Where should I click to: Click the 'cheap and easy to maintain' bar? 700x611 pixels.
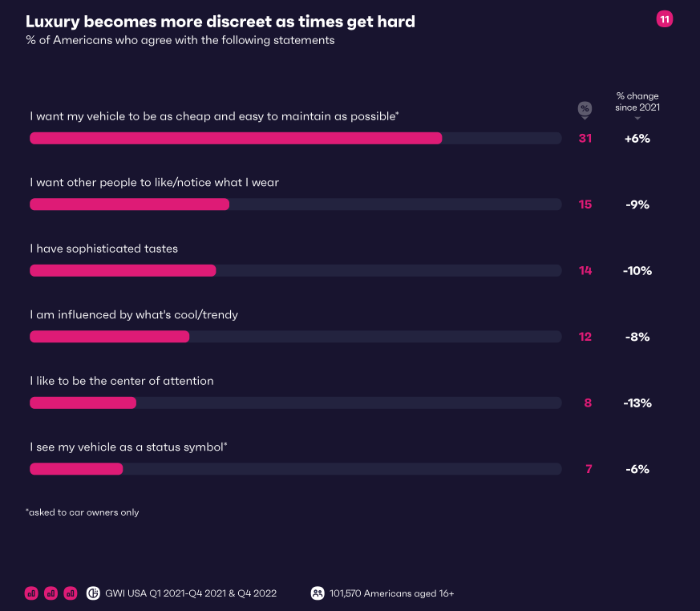tap(236, 138)
